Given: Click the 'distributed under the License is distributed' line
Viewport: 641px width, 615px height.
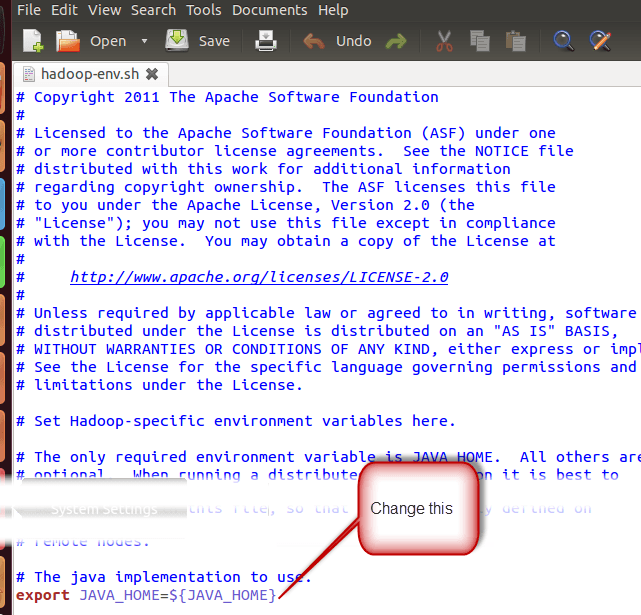Looking at the screenshot, I should pyautogui.click(x=317, y=331).
